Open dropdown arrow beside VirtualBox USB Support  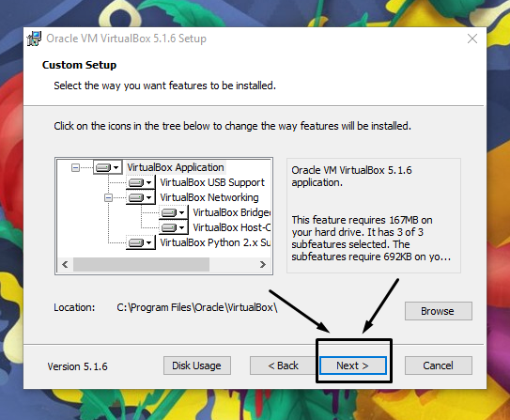coord(148,183)
